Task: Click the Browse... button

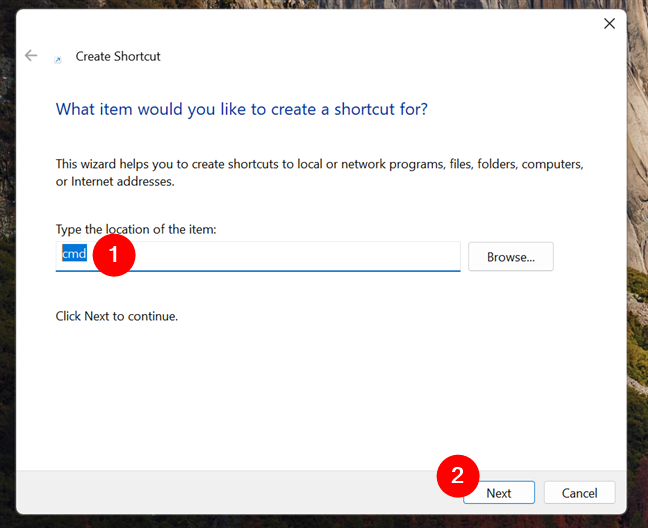Action: coord(510,257)
